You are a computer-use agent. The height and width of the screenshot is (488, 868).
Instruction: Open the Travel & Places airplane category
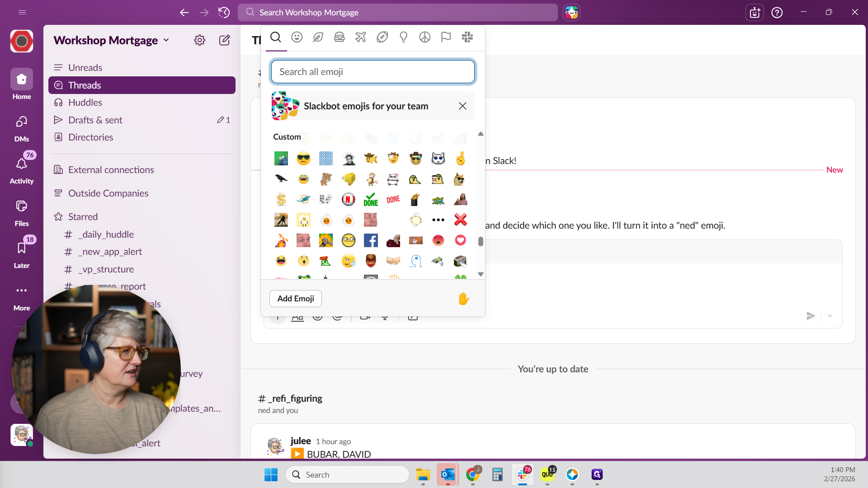(360, 37)
